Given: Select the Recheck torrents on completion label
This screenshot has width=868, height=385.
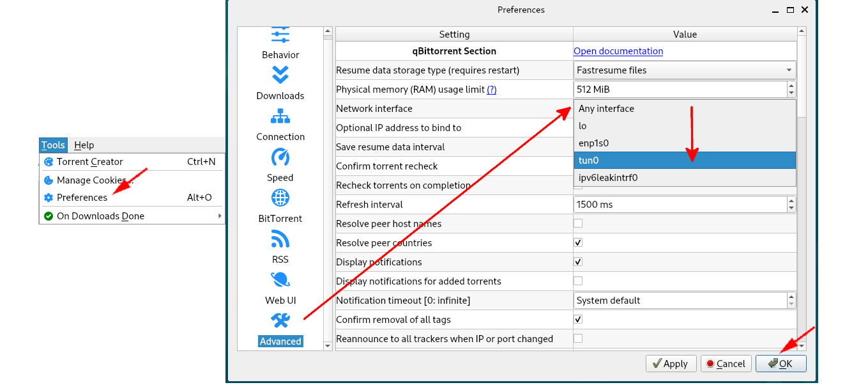Looking at the screenshot, I should pyautogui.click(x=404, y=185).
